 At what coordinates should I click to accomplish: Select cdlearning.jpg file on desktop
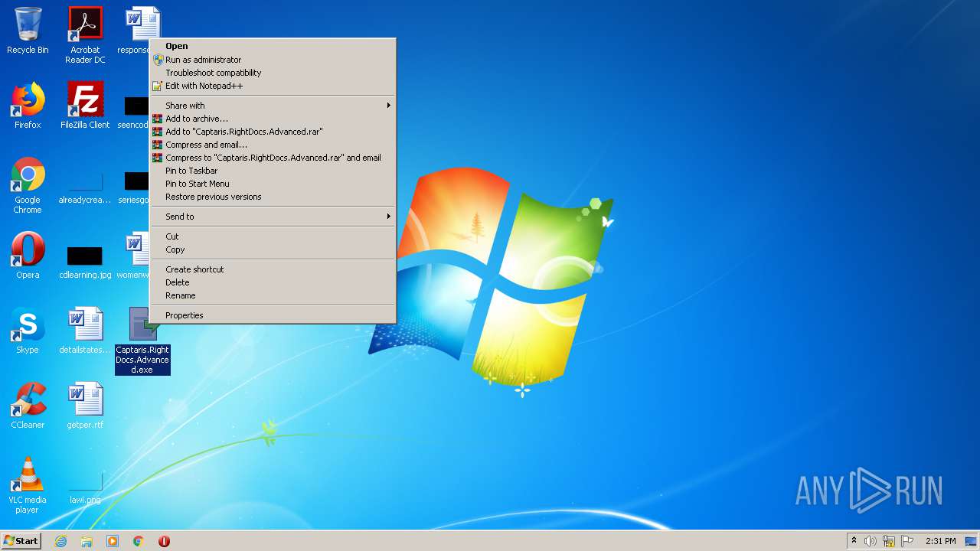tap(85, 262)
